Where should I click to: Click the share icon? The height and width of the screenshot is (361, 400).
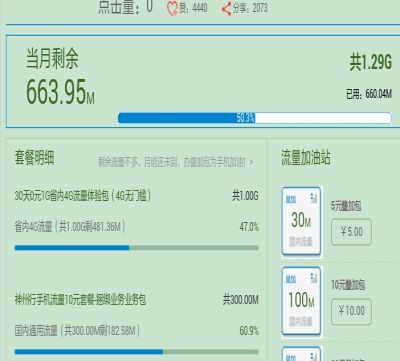pyautogui.click(x=226, y=8)
